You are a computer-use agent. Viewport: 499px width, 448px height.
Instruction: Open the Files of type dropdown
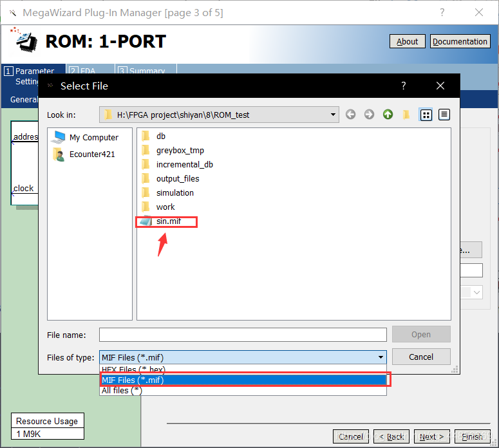pyautogui.click(x=243, y=357)
